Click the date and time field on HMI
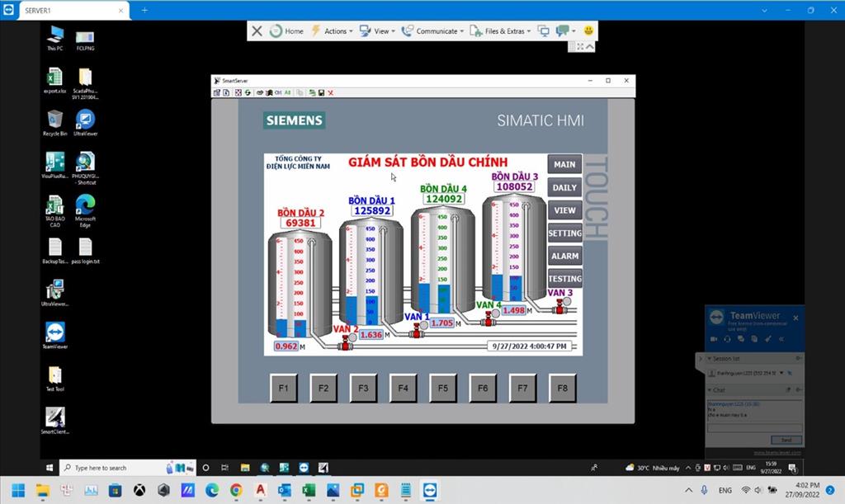Screen dimensions: 845x504 point(529,346)
